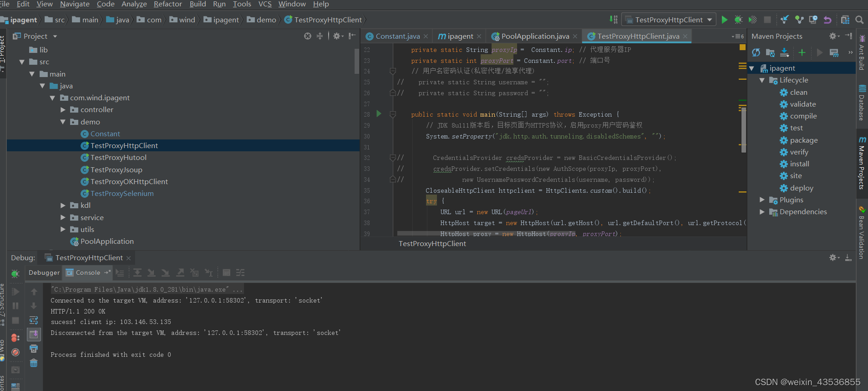This screenshot has height=391, width=868.
Task: Switch to Constant.java editor tab
Action: point(397,36)
